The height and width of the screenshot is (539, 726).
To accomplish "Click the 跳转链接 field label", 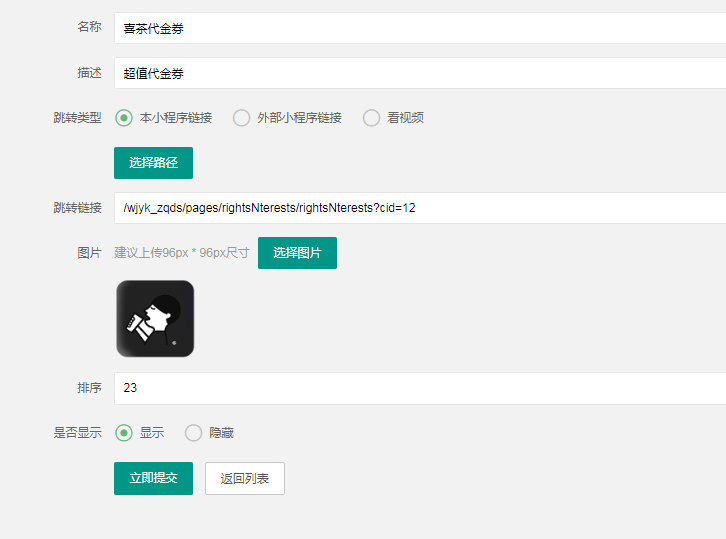I will [77, 208].
